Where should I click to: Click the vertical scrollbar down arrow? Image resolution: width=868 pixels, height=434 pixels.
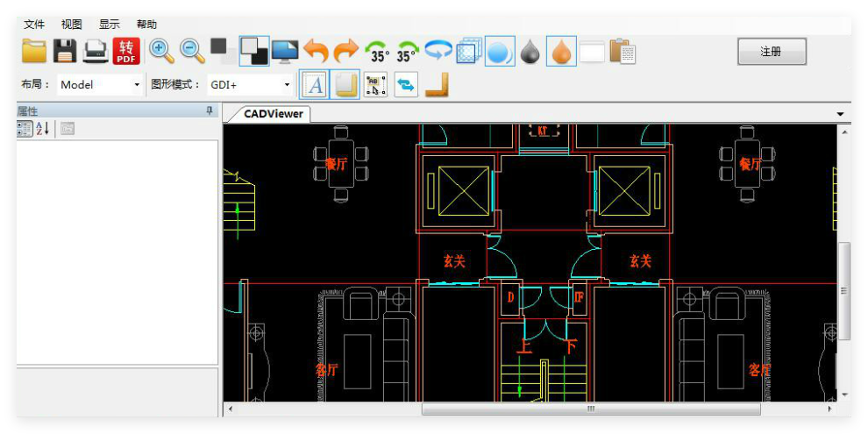click(844, 395)
